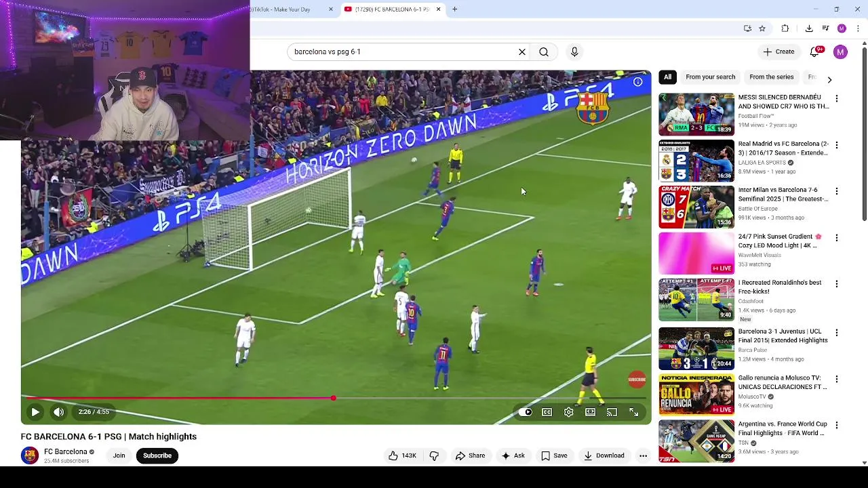Select the 'All' filter chip
868x488 pixels.
(668, 77)
